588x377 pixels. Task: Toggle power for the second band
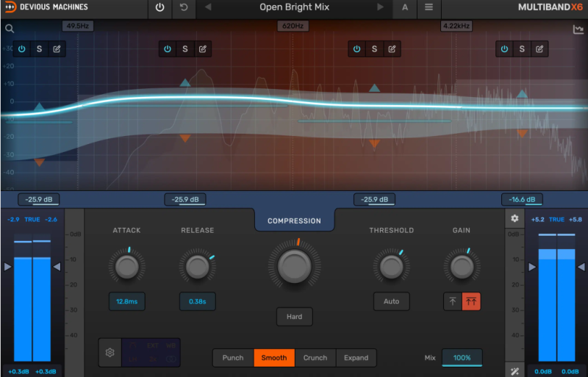pyautogui.click(x=168, y=49)
